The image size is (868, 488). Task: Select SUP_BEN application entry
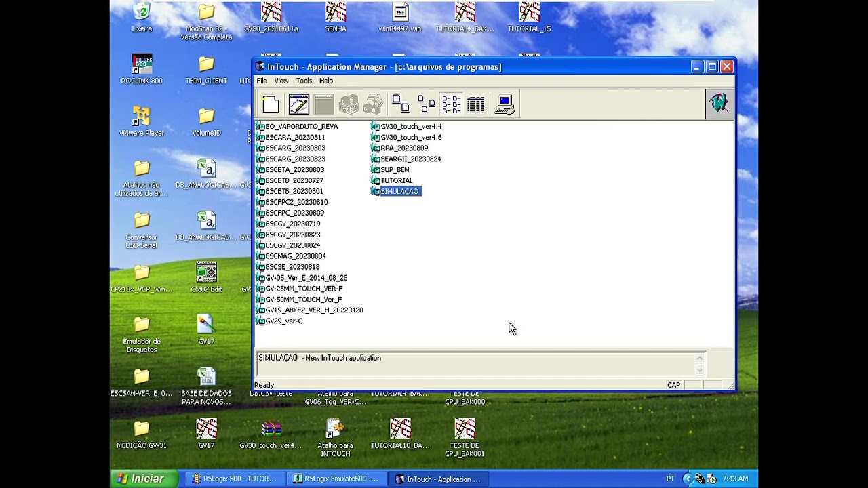[390, 169]
